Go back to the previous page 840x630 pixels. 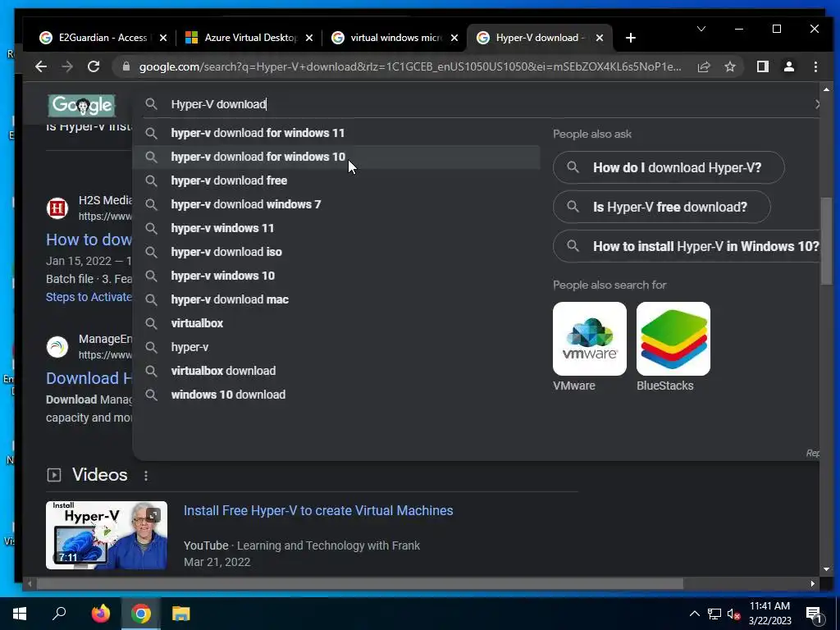coord(41,67)
